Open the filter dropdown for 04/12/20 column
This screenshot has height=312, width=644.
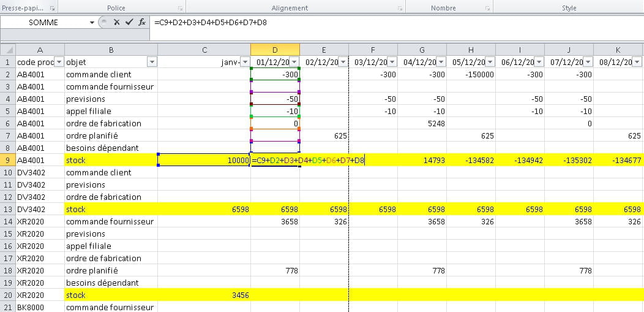(441, 62)
